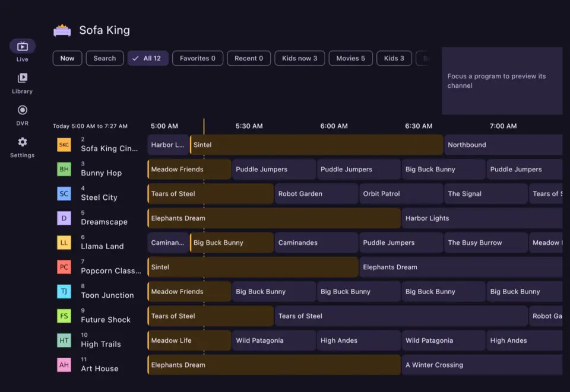
Task: Open the Library sidebar icon
Action: (22, 78)
